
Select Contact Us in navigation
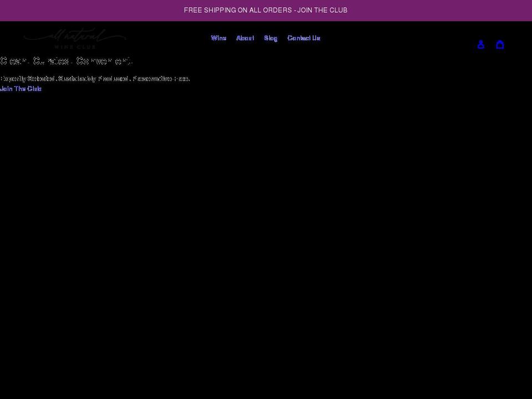[x=304, y=38]
